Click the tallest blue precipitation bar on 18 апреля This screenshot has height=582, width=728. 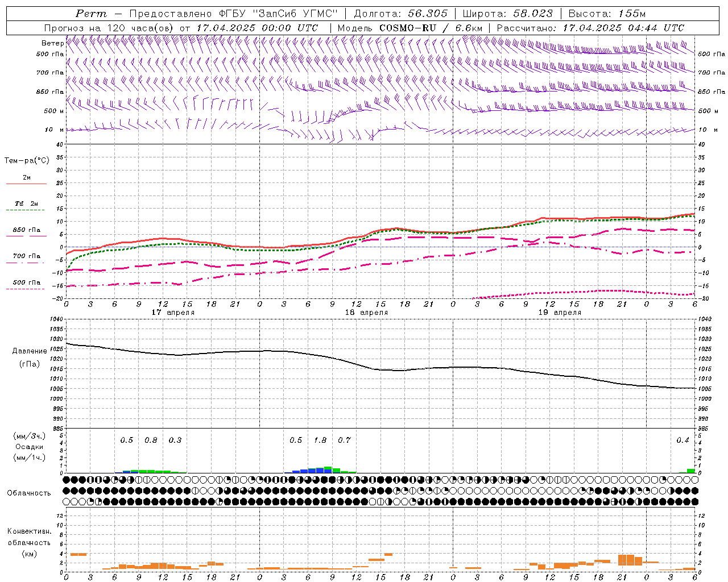pos(320,471)
